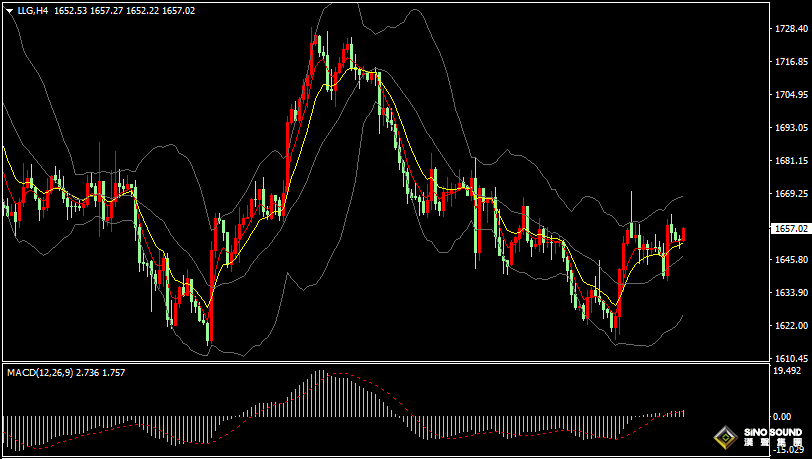Click the Sino Sound diamond logo icon

click(x=725, y=438)
